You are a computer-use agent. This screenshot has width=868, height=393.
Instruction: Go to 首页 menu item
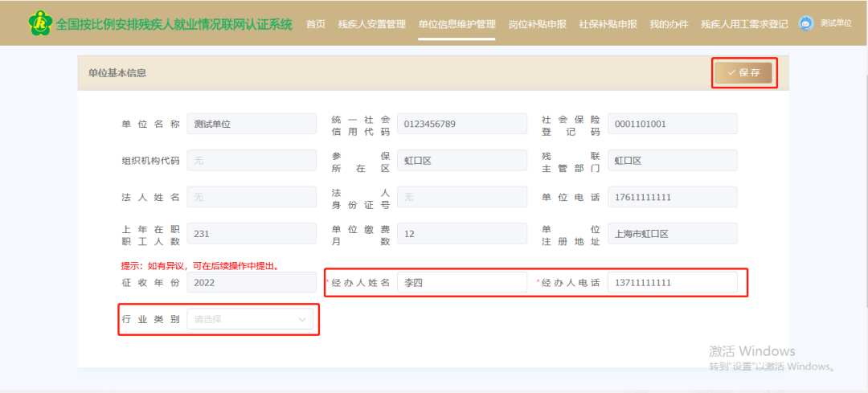(316, 24)
